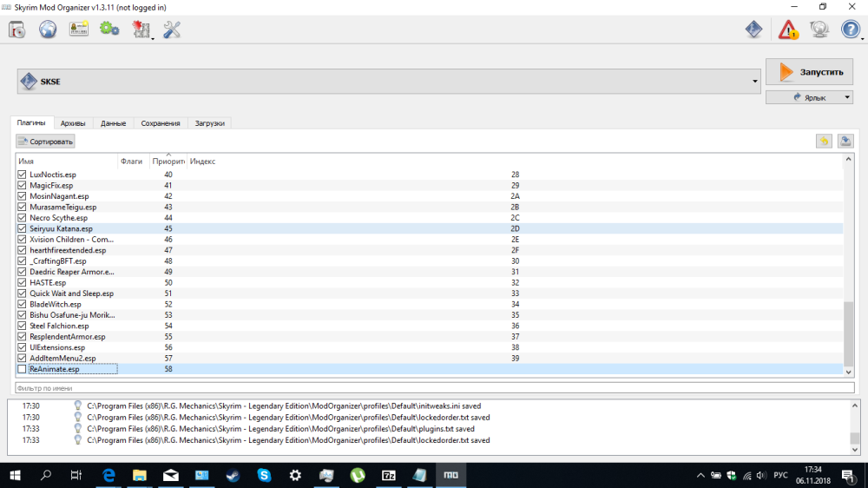The image size is (868, 488).
Task: Select the Necro Scythe.esp row
Action: [x=429, y=218]
